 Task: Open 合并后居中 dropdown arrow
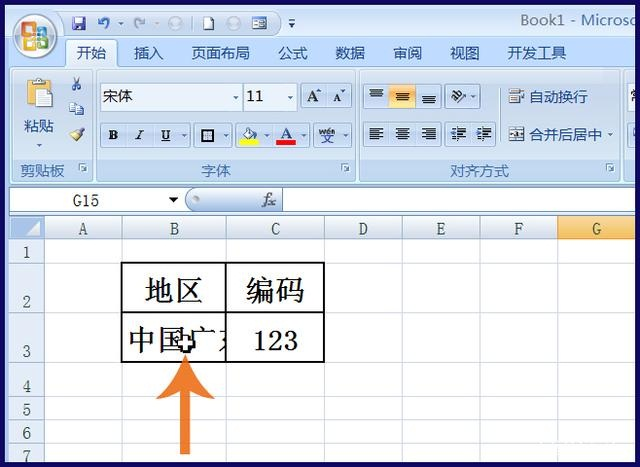click(611, 134)
